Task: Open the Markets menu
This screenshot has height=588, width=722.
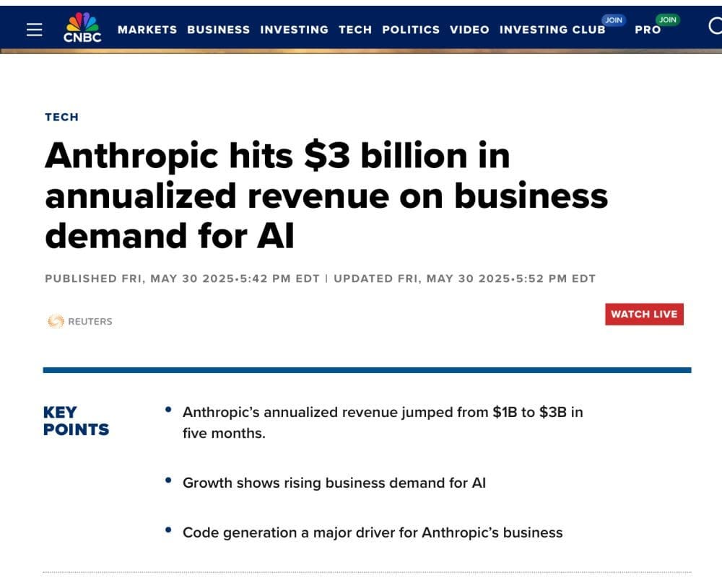Action: point(147,30)
